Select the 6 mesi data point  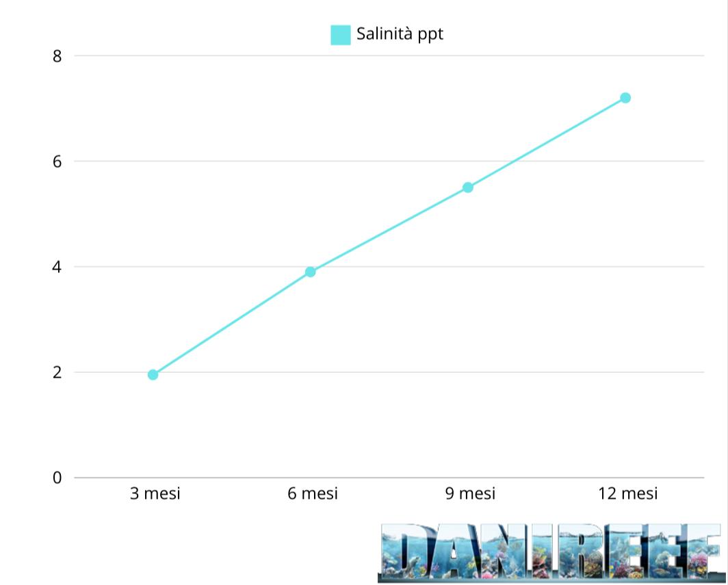310,272
